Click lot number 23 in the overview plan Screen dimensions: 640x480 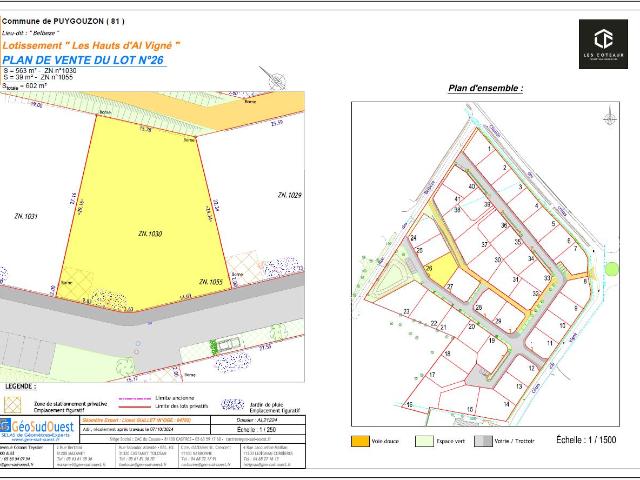(x=406, y=312)
